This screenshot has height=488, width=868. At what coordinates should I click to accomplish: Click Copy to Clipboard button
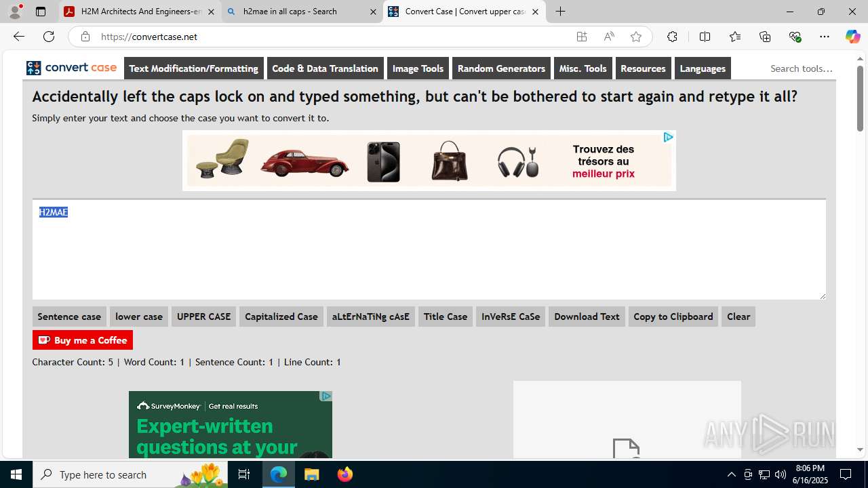pyautogui.click(x=673, y=317)
